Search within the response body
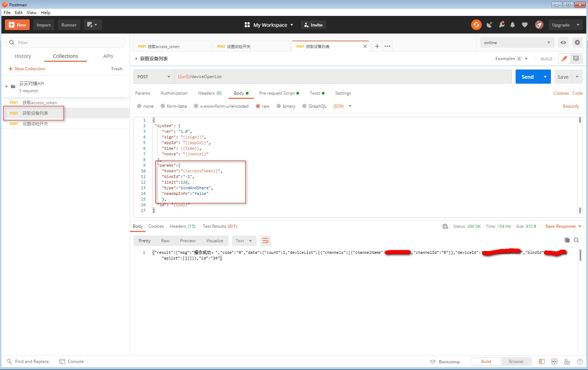The image size is (588, 370). [x=576, y=240]
